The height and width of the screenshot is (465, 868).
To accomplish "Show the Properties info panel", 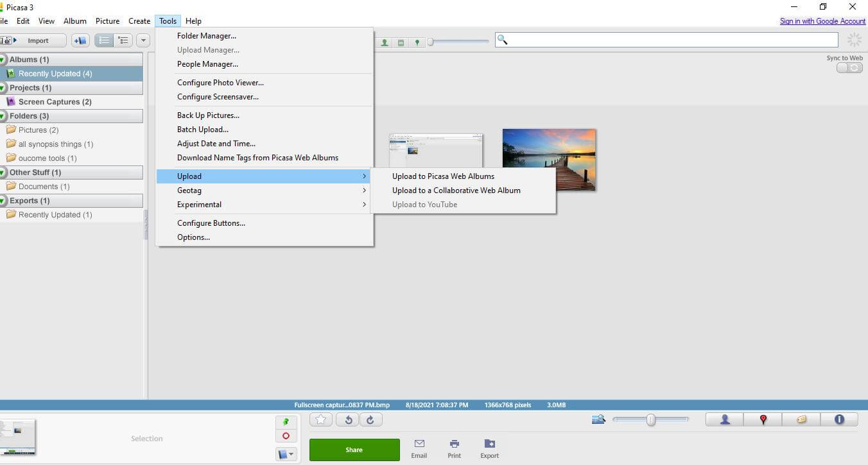I will 839,419.
